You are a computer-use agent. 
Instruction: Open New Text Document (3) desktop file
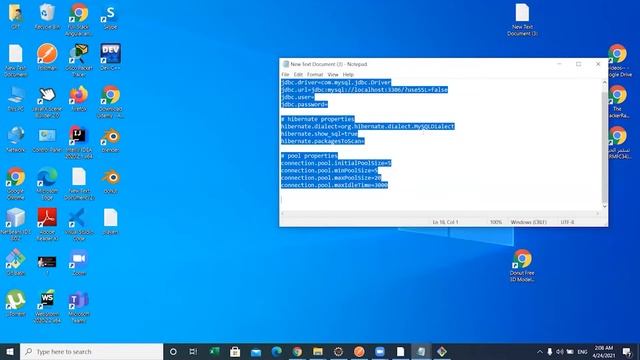(522, 19)
